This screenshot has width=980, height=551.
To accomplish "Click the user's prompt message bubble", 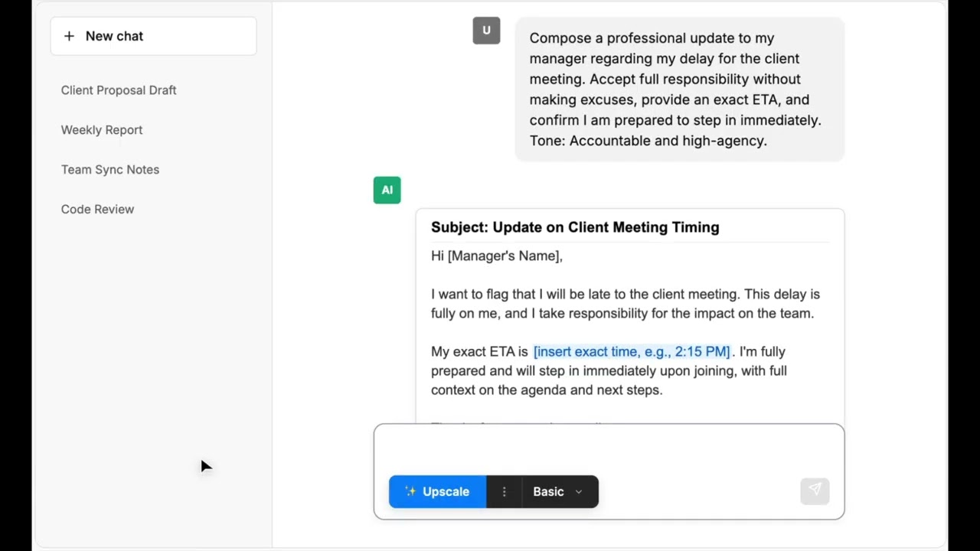I will point(679,90).
